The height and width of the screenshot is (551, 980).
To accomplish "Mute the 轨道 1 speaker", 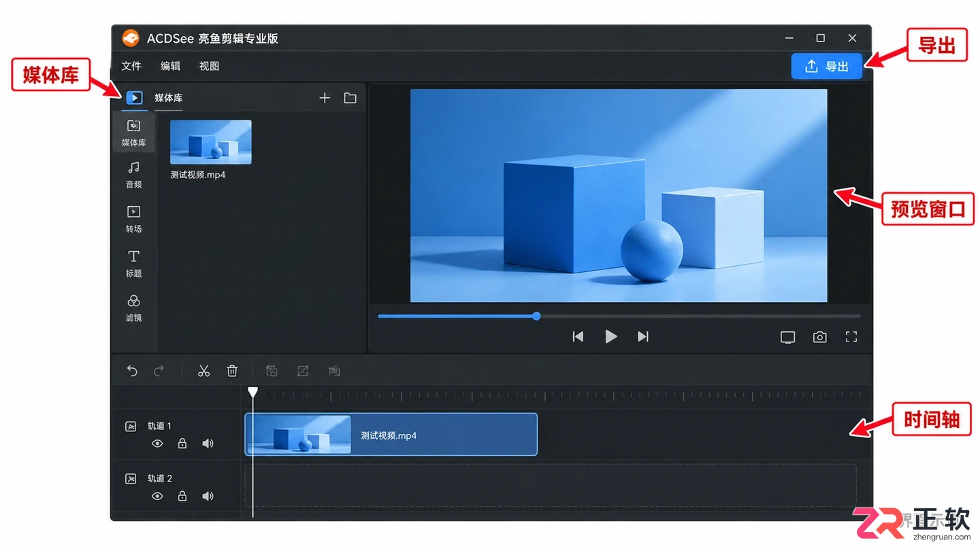I will tap(208, 444).
